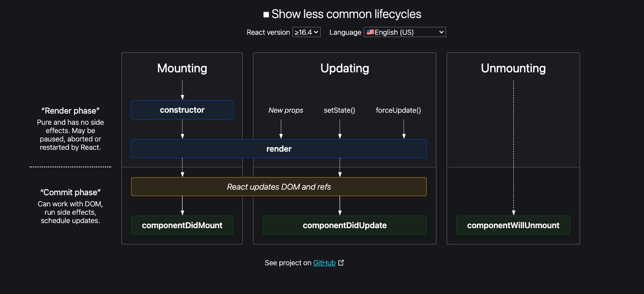Select the componentDidUpdate method box
Viewport: 644px width, 294px height.
345,225
